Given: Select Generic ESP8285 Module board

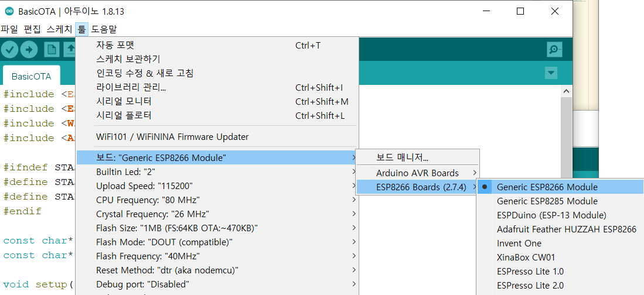Looking at the screenshot, I should pyautogui.click(x=560, y=201).
